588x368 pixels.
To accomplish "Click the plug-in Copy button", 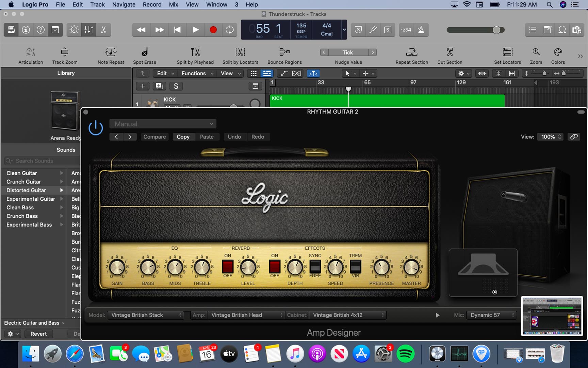I will [183, 137].
